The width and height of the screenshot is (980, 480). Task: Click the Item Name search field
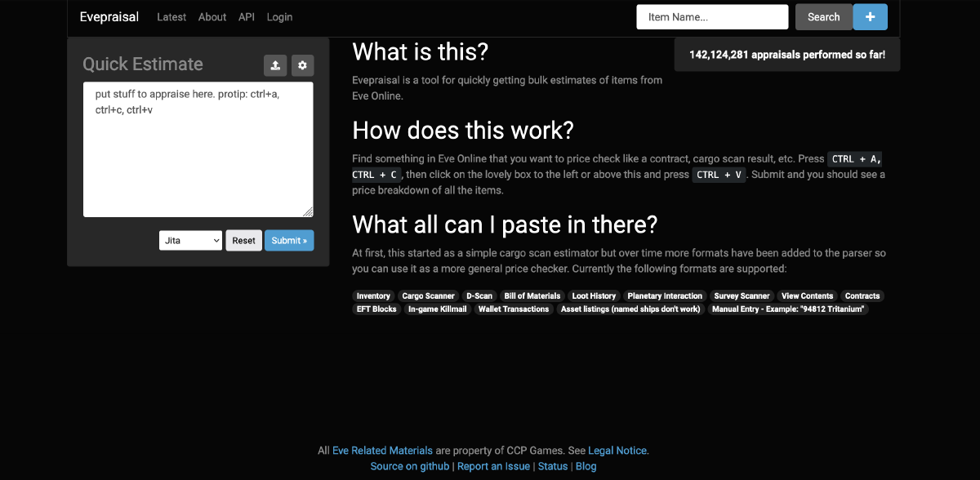712,16
